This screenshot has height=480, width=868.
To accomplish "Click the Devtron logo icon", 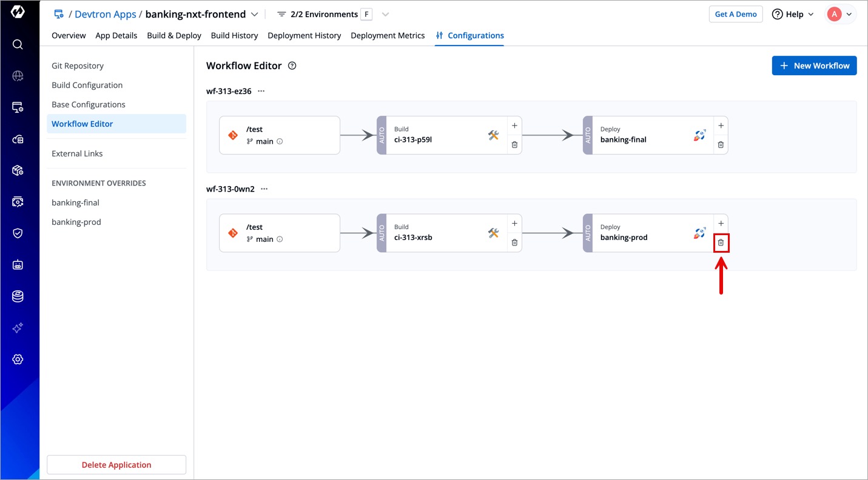I will (x=18, y=12).
